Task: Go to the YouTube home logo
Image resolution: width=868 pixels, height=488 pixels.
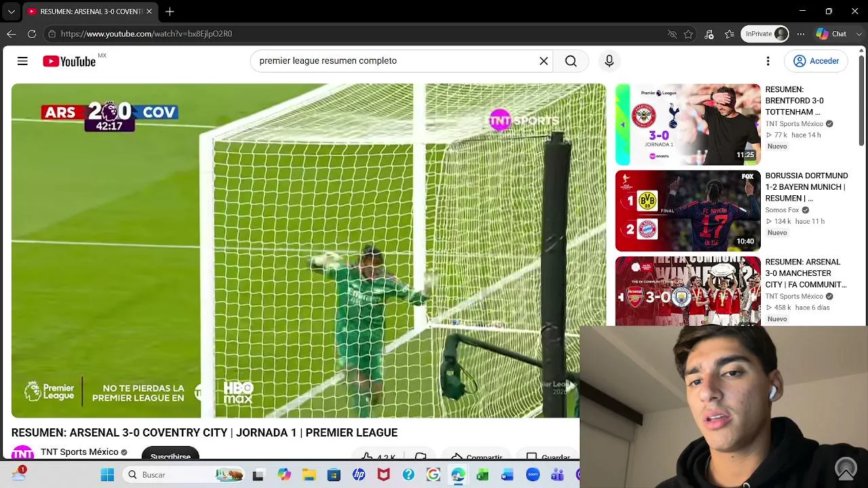Action: click(x=69, y=62)
